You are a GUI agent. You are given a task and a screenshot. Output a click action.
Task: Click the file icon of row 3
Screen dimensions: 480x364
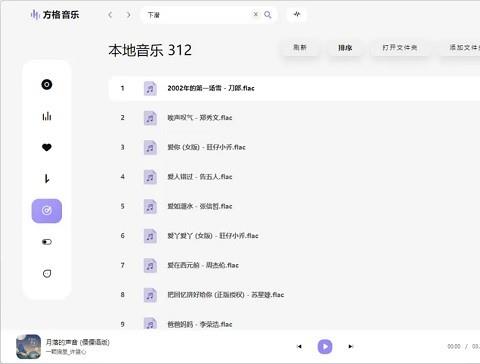[150, 147]
